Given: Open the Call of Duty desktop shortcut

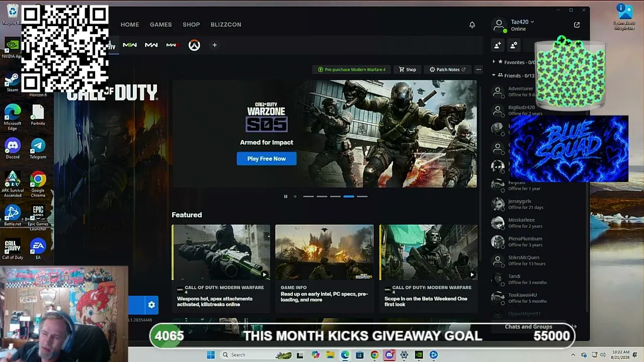Looking at the screenshot, I should click(x=13, y=249).
